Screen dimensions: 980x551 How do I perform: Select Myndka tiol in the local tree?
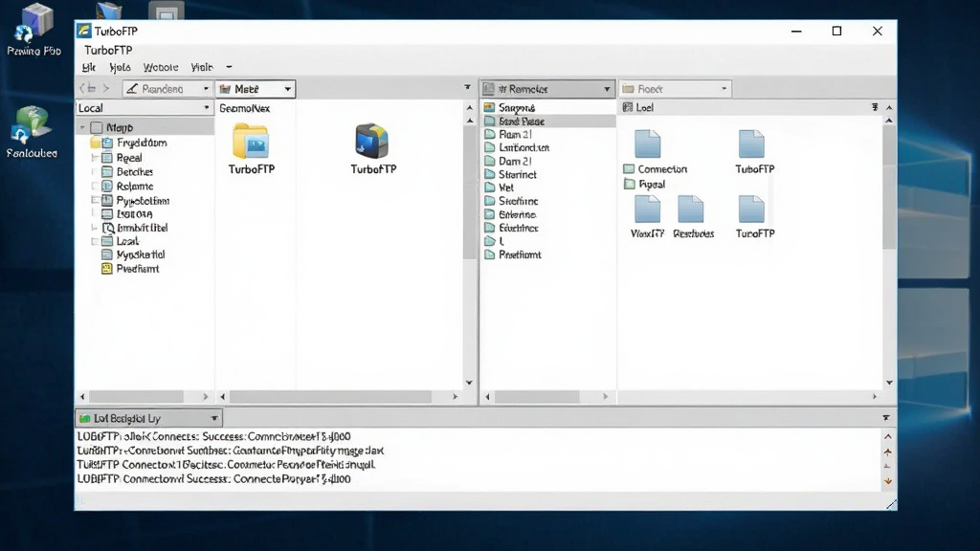141,254
